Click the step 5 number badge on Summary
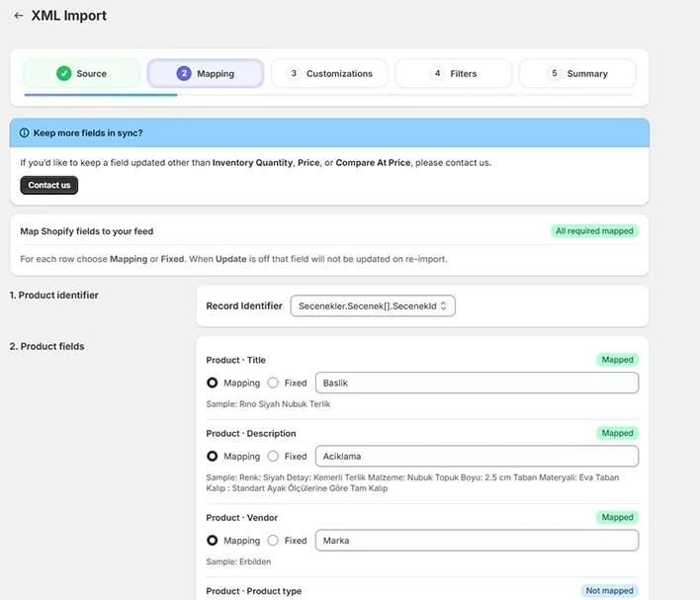 [x=555, y=73]
